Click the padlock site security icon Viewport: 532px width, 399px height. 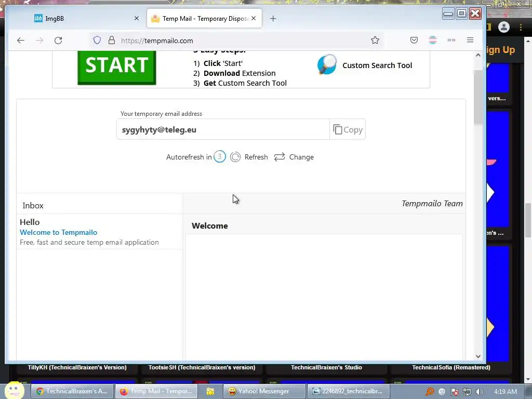[112, 41]
